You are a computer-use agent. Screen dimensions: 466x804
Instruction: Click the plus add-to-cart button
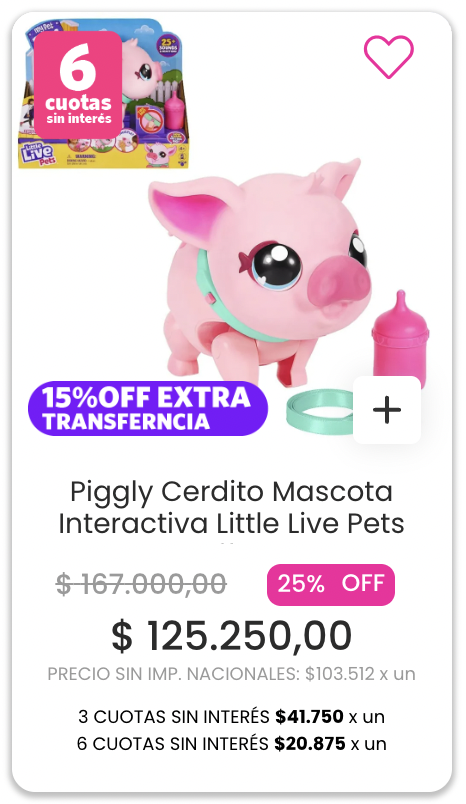pyautogui.click(x=387, y=410)
